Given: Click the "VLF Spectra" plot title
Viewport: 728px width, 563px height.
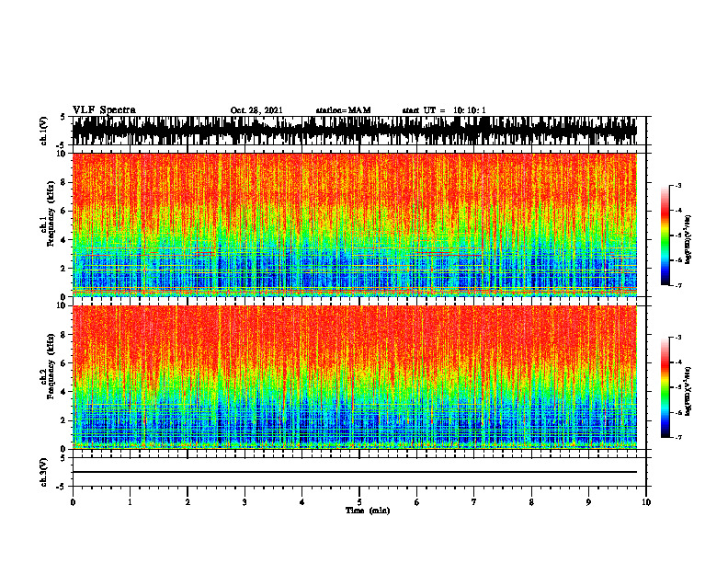Looking at the screenshot, I should [x=104, y=110].
